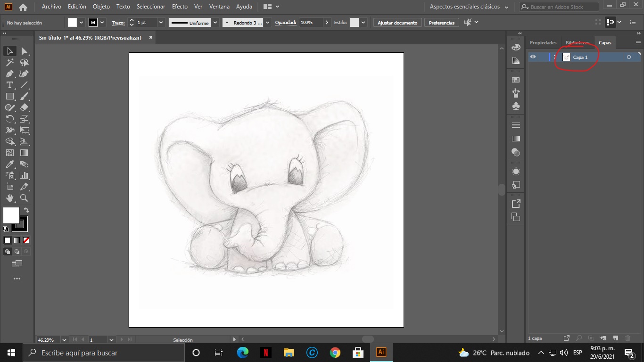Viewport: 644px width, 362px height.
Task: Open the stroke weight dropdown
Action: tap(161, 23)
